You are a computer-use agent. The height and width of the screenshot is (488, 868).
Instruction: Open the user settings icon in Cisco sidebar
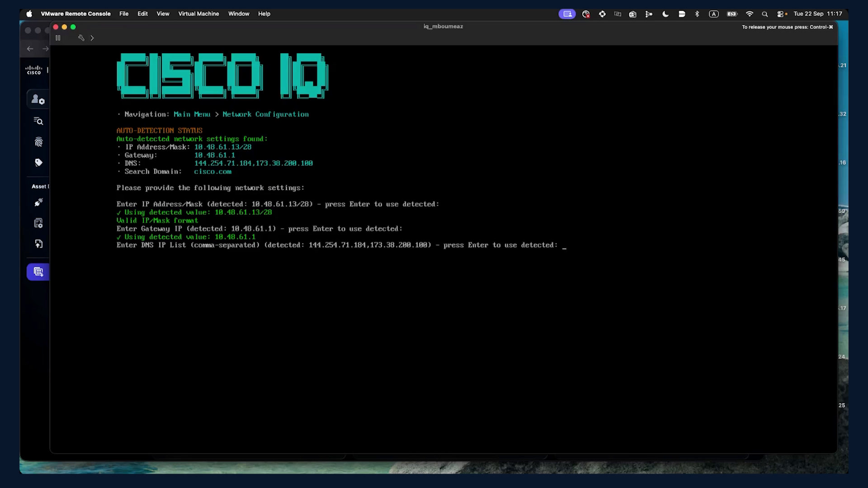(38, 100)
